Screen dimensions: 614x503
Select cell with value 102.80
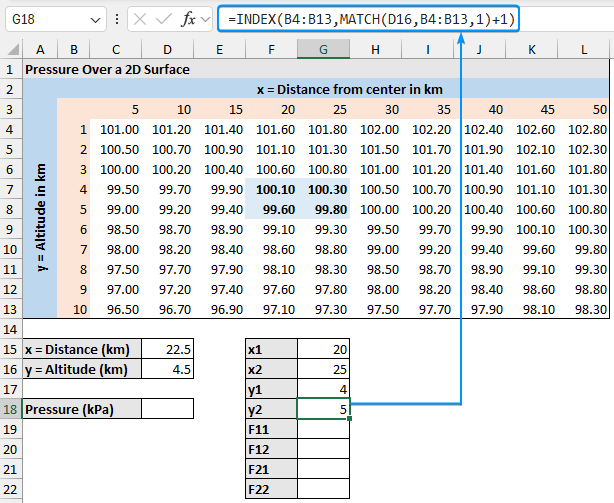pyautogui.click(x=583, y=129)
